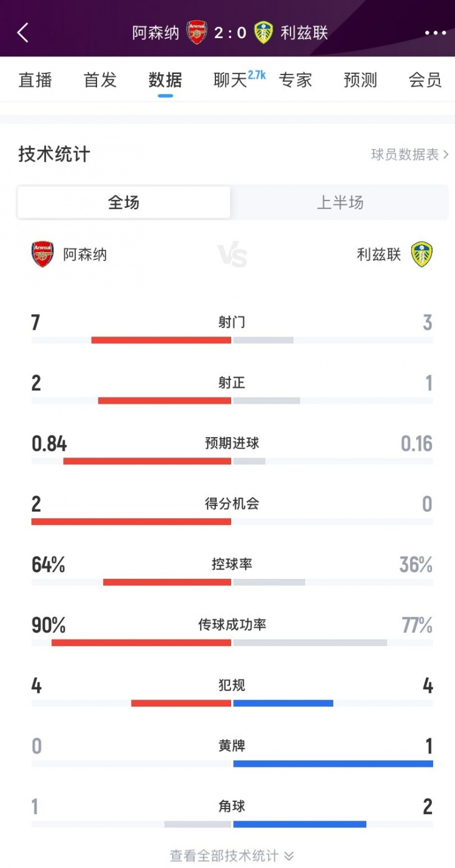Tap the back arrow icon

coord(23,33)
